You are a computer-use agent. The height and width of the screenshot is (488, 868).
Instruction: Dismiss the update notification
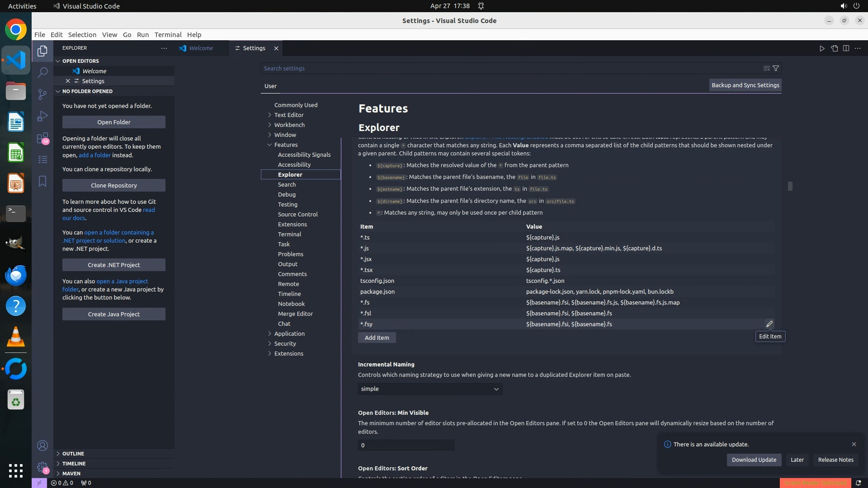(854, 444)
